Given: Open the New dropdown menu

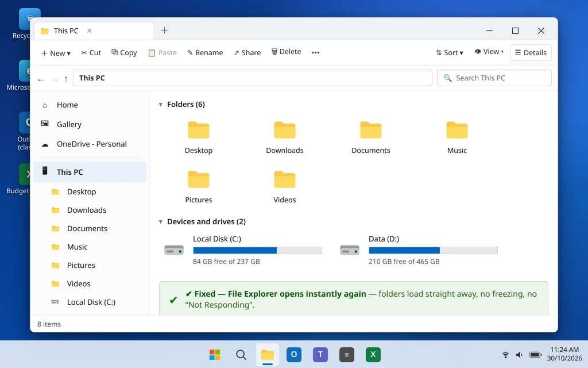Looking at the screenshot, I should point(56,53).
